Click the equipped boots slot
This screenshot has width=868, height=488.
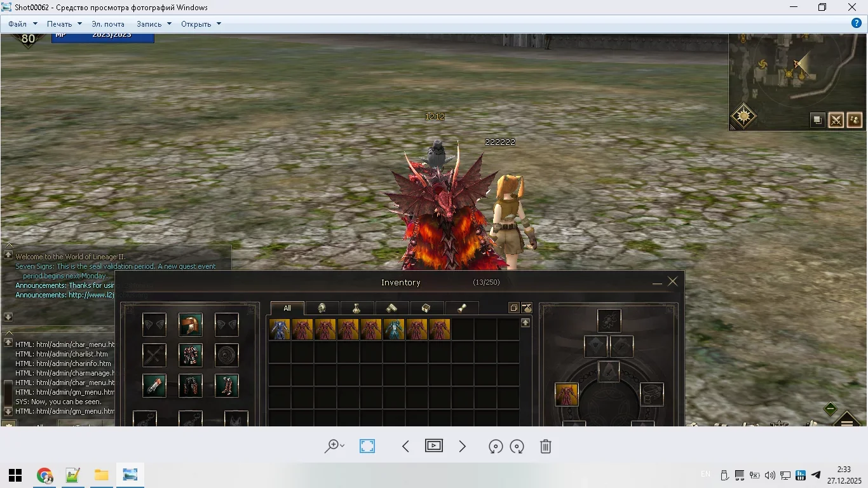tap(226, 386)
